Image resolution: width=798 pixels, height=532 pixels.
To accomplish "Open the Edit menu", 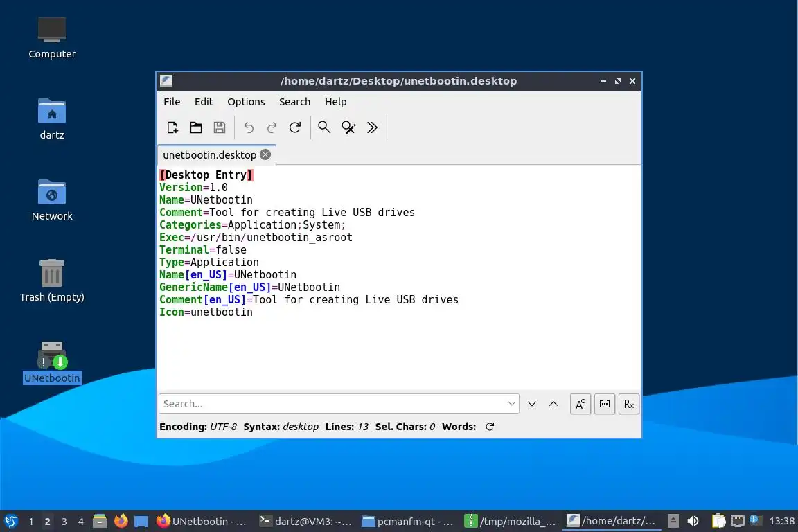I will [204, 102].
